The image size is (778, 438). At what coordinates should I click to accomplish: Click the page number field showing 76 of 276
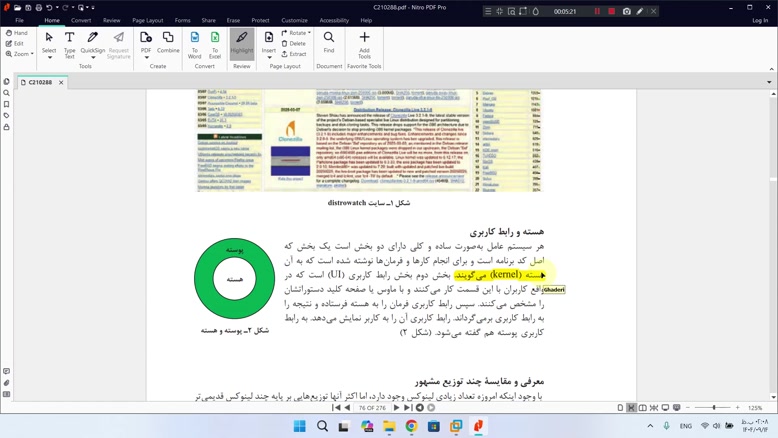[x=374, y=408]
